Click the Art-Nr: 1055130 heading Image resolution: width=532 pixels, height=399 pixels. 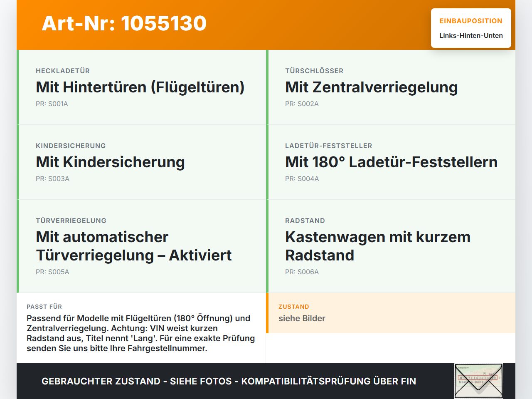(x=124, y=23)
